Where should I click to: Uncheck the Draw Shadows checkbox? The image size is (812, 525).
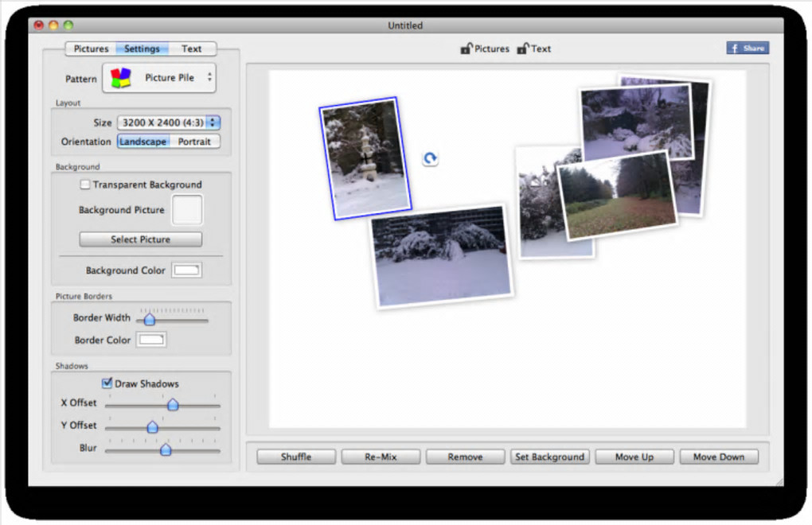coord(107,383)
